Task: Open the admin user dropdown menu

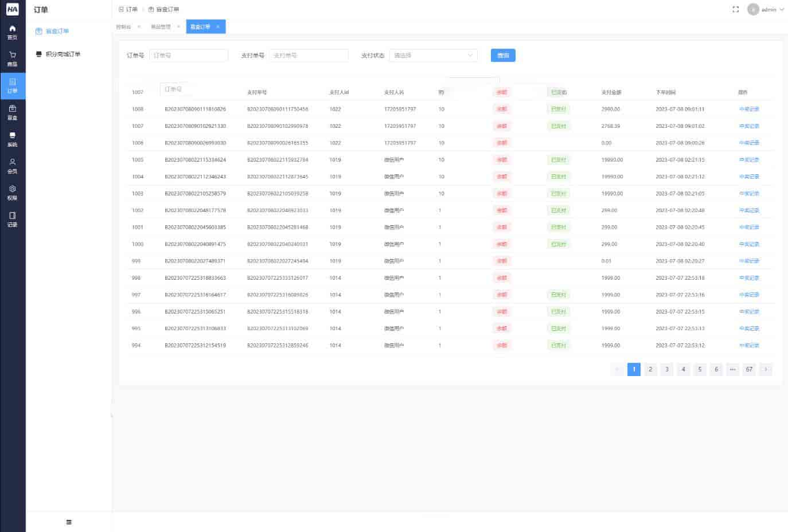Action: (x=766, y=10)
